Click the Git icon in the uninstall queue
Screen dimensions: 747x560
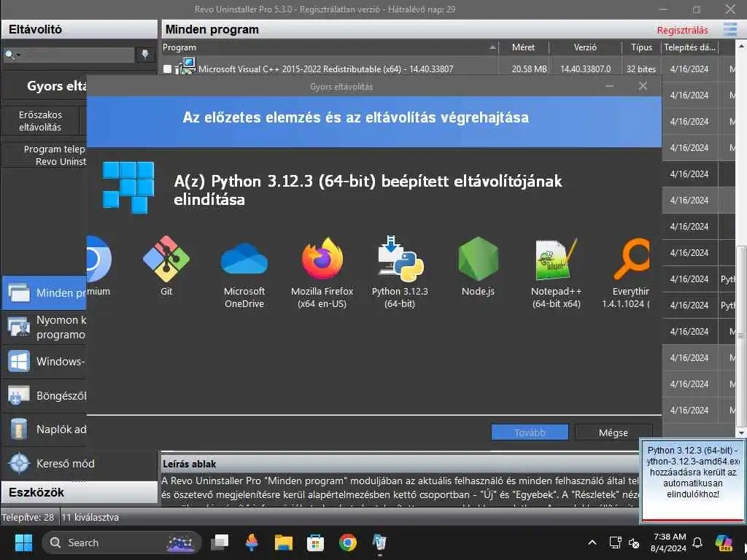coord(166,259)
